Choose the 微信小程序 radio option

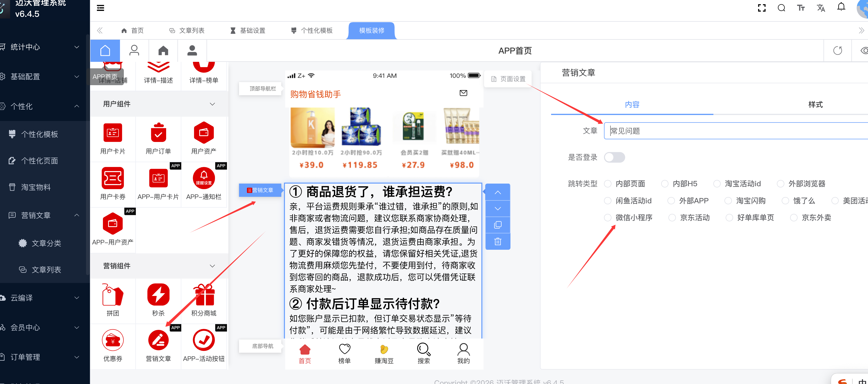coord(608,218)
